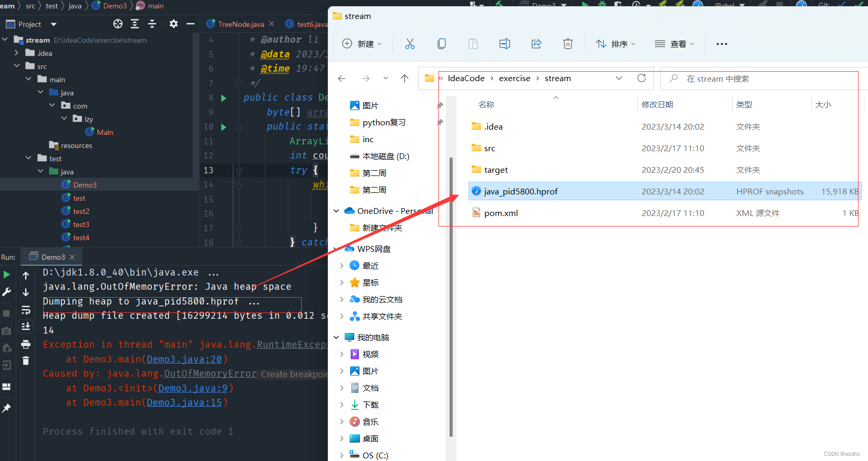Click the Share icon in Explorer toolbar
The image size is (868, 461).
536,44
